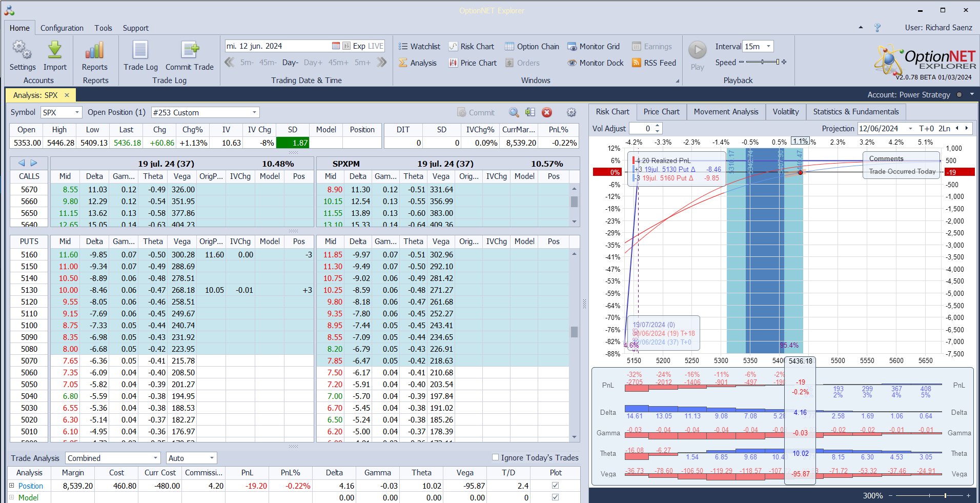Open the Risk Chart window from ribbon
Image resolution: width=980 pixels, height=503 pixels.
point(472,46)
